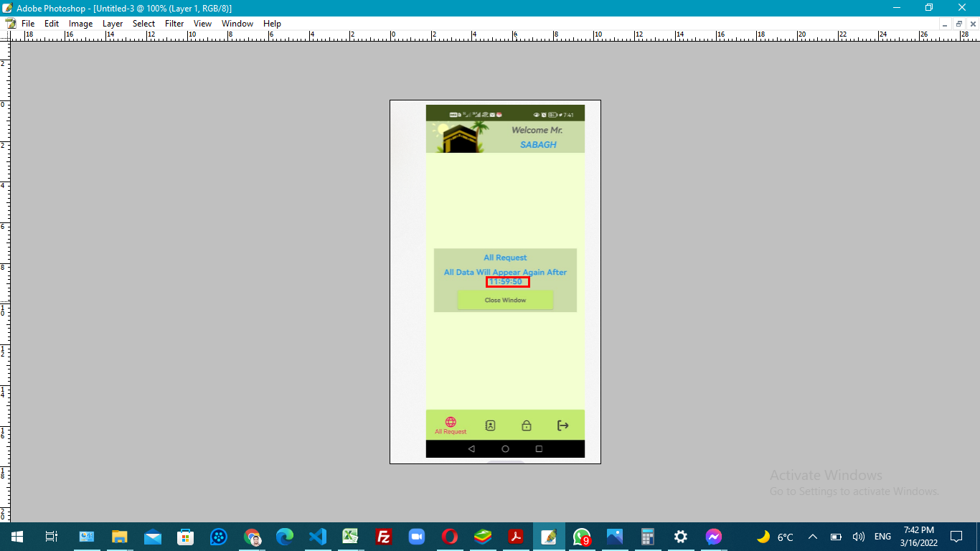The height and width of the screenshot is (551, 980).
Task: Click the Android recents square in mockup
Action: [x=539, y=449]
